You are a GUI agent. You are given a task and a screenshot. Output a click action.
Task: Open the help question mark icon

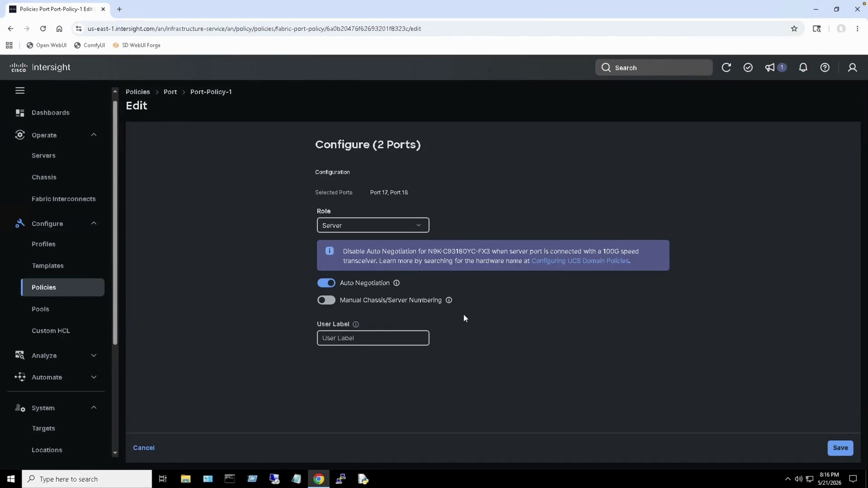click(825, 68)
